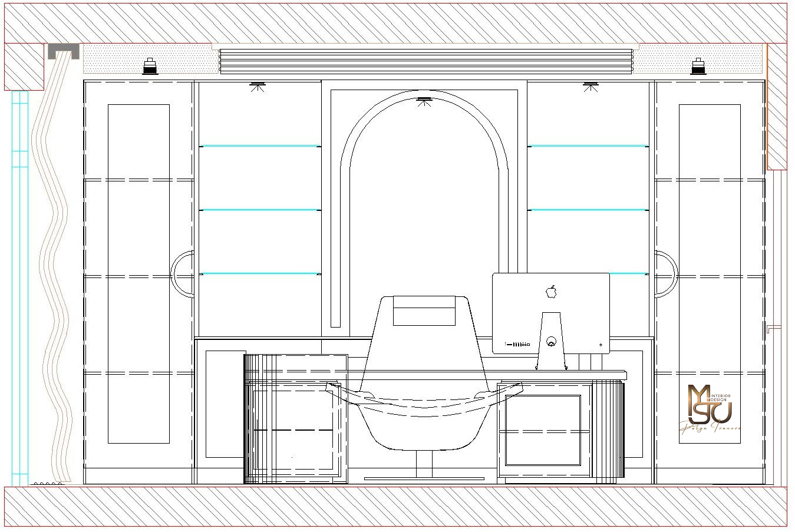
Task: Select the right cabinet round door handle
Action: tap(667, 275)
